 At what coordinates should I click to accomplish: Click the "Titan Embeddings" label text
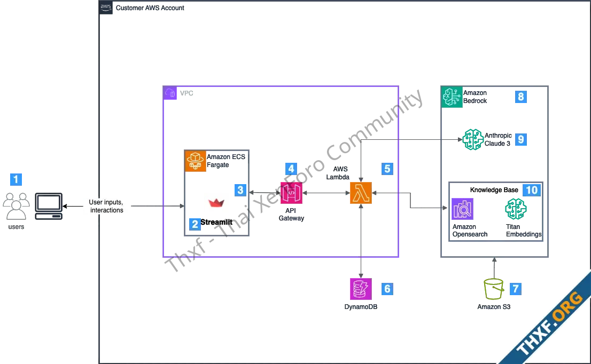click(524, 231)
